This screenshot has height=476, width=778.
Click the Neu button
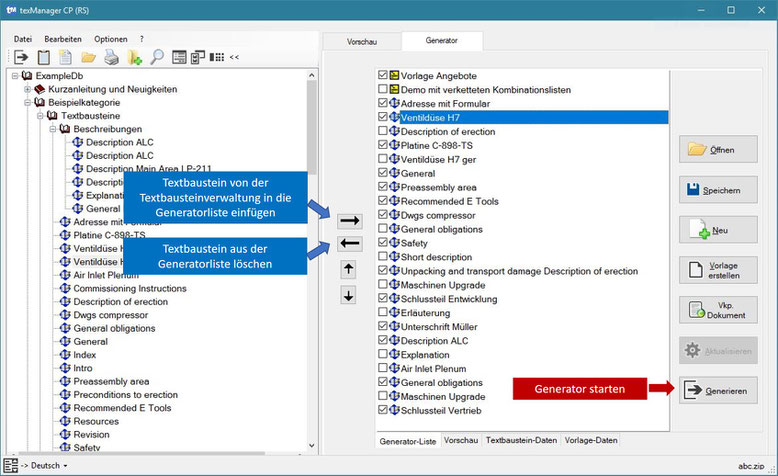pos(718,230)
